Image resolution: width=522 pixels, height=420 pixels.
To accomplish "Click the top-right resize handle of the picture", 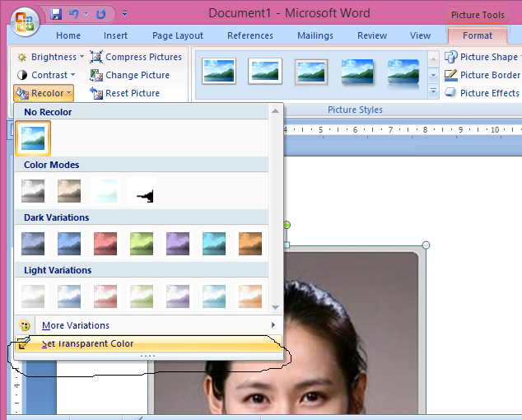I will tap(426, 245).
